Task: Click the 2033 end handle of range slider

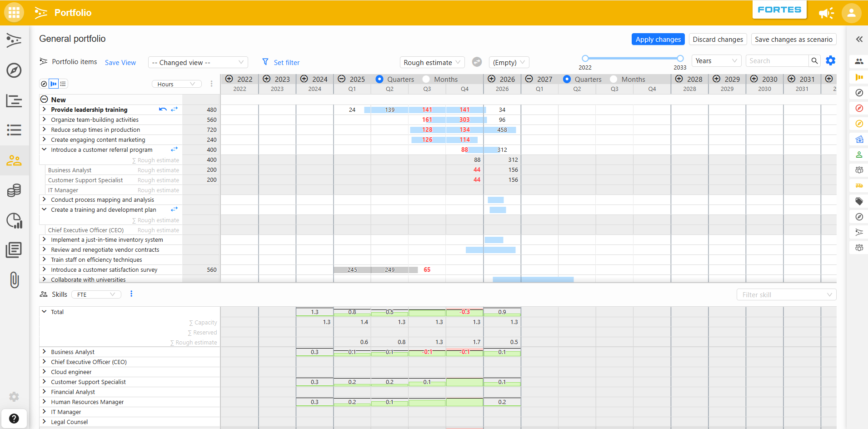Action: (680, 58)
